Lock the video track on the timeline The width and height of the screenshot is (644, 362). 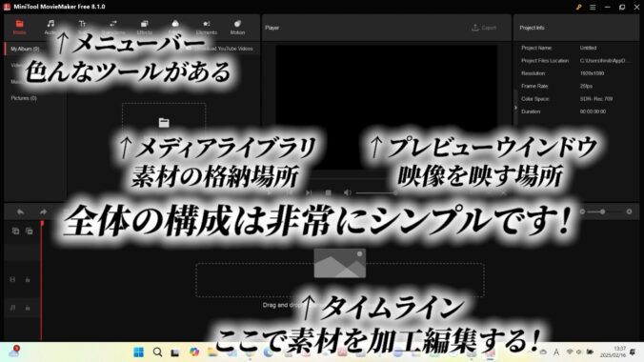(x=28, y=280)
